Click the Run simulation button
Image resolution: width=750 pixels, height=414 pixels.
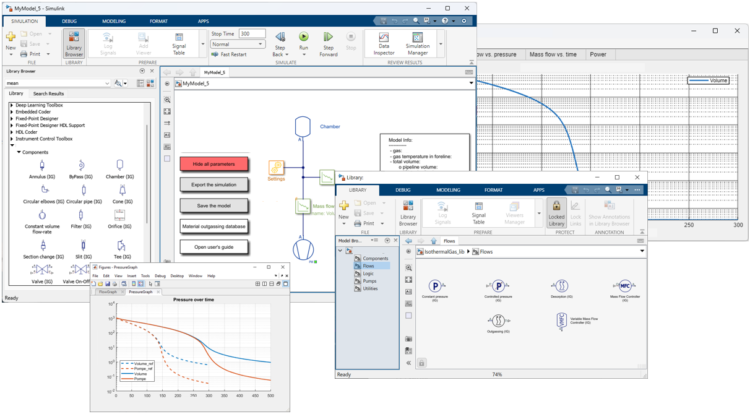(x=302, y=38)
